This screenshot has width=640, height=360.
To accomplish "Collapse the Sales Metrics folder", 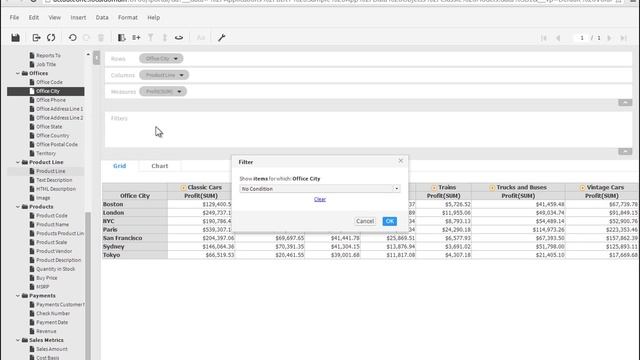I will tap(18, 340).
